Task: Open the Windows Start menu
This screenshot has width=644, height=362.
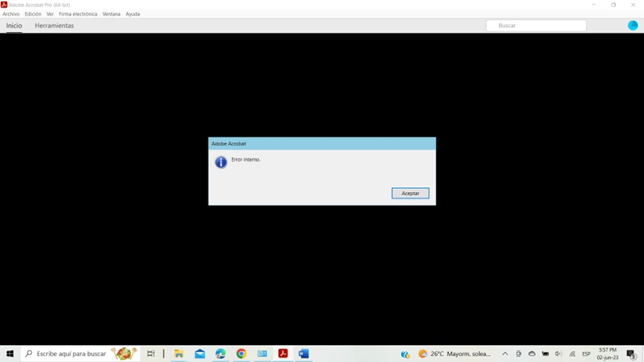Action: (10, 354)
